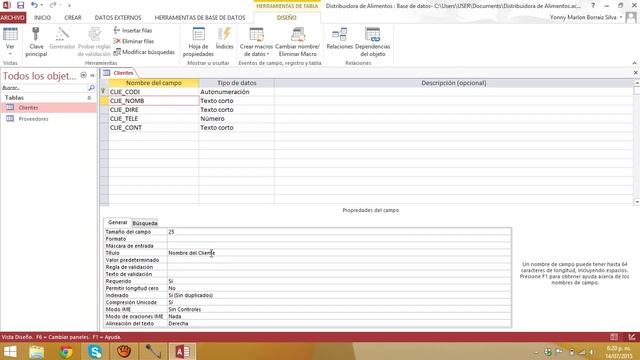The height and width of the screenshot is (360, 640).
Task: Click the Access icon in the taskbar
Action: coord(182,352)
